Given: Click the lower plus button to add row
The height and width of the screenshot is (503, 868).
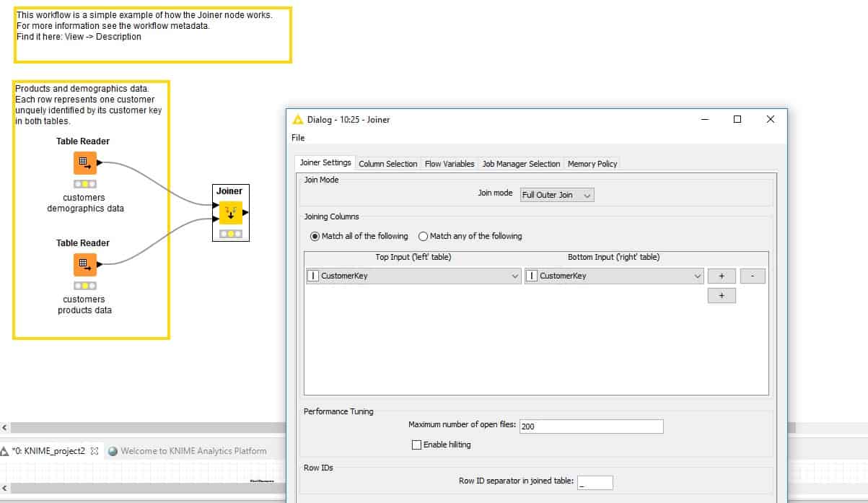Looking at the screenshot, I should coord(722,295).
